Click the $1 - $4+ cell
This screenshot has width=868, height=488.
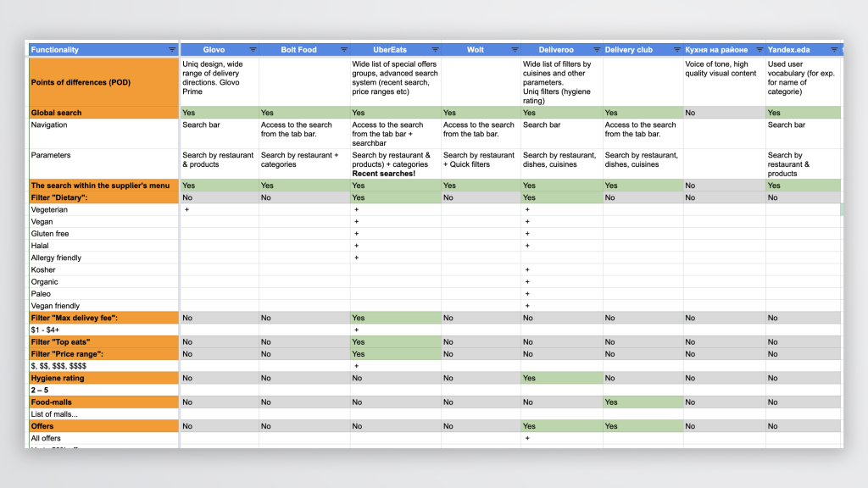tap(103, 330)
